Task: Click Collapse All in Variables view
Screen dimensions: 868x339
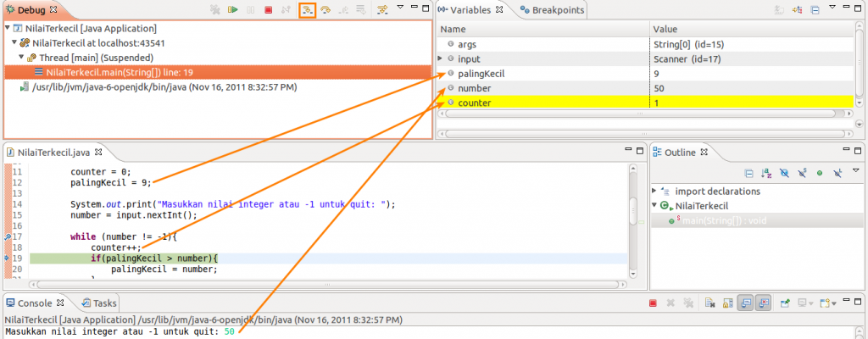Action: [x=815, y=9]
